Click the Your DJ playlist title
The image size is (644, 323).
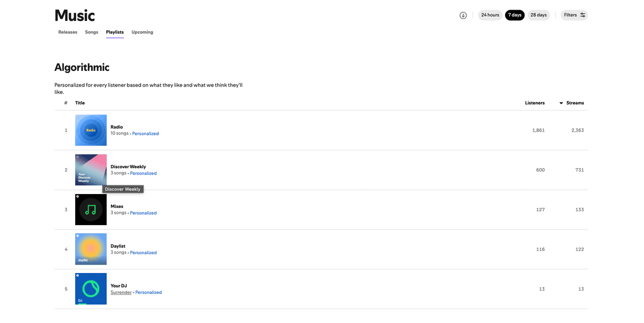pyautogui.click(x=119, y=286)
